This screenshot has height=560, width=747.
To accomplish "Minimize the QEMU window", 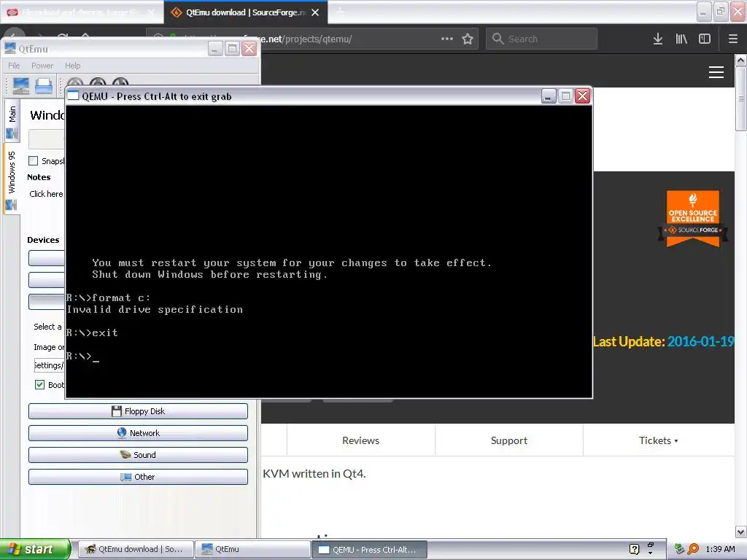I will pos(549,96).
